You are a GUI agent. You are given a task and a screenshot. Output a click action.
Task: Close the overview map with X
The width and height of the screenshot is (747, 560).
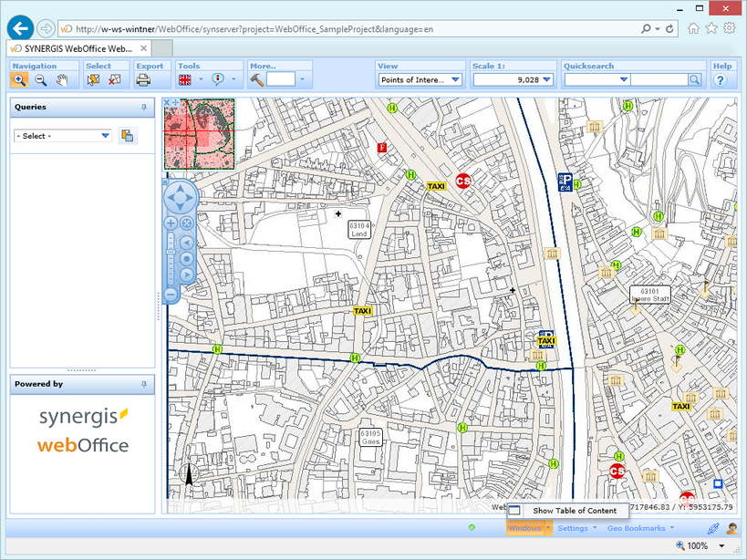coord(168,102)
